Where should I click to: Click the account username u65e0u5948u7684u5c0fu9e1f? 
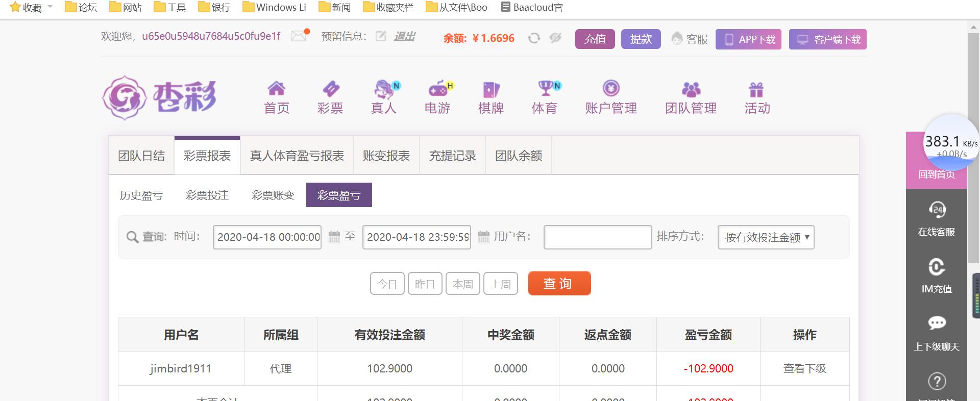(x=211, y=36)
